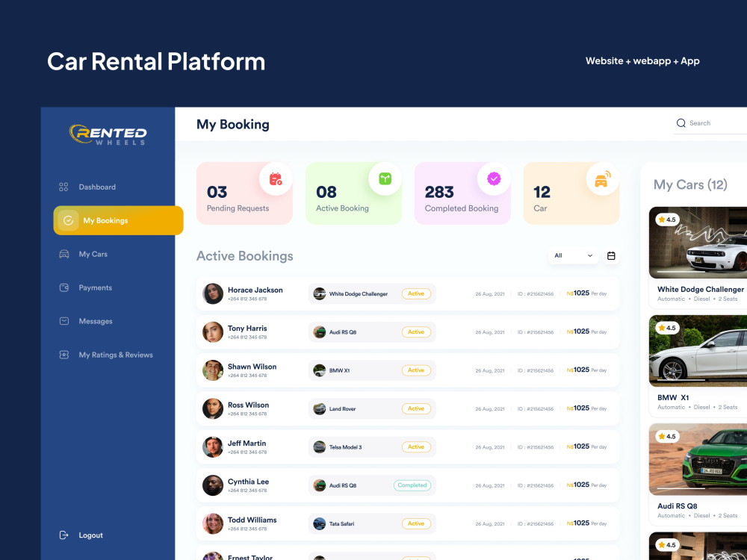Select My Bookings in the sidebar

coord(118,220)
